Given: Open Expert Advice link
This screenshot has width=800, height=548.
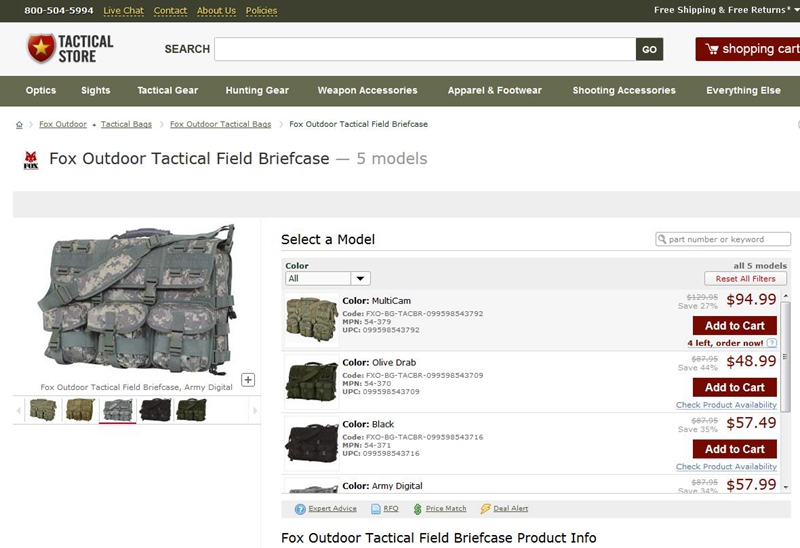Looking at the screenshot, I should [332, 508].
